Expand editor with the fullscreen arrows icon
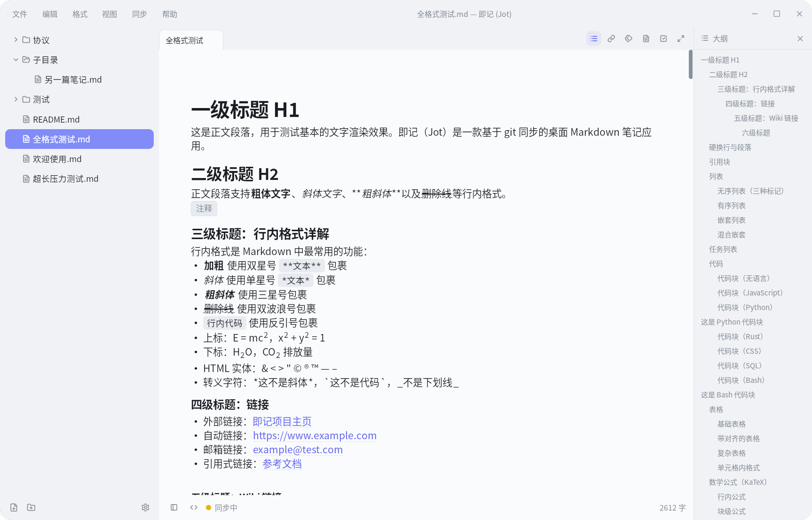Image resolution: width=812 pixels, height=520 pixels. pyautogui.click(x=681, y=39)
